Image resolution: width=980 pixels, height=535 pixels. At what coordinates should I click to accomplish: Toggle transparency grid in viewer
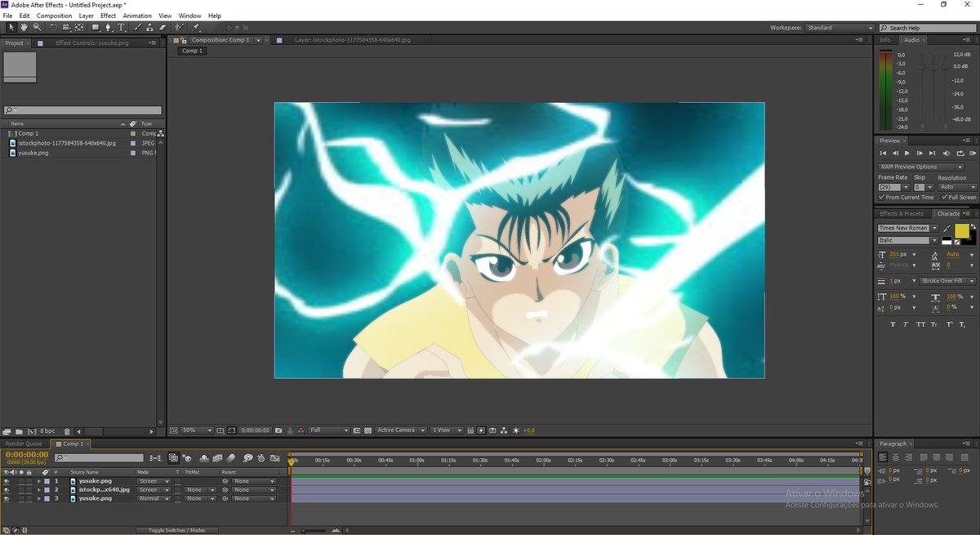point(368,430)
